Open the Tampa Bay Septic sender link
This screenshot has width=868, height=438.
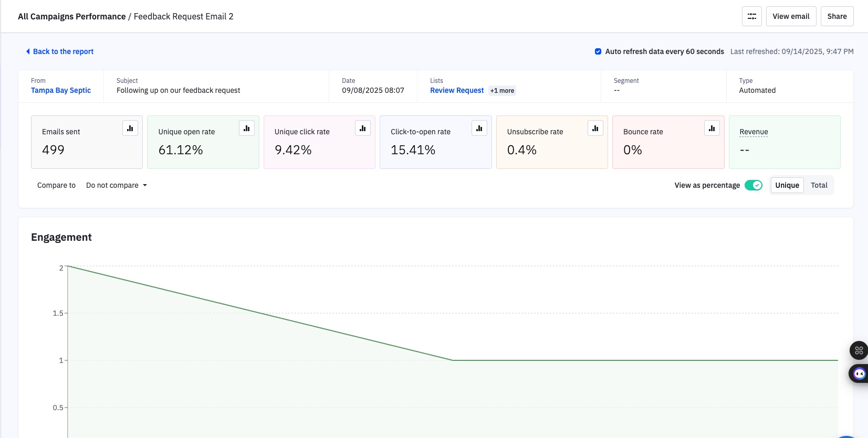pyautogui.click(x=61, y=90)
